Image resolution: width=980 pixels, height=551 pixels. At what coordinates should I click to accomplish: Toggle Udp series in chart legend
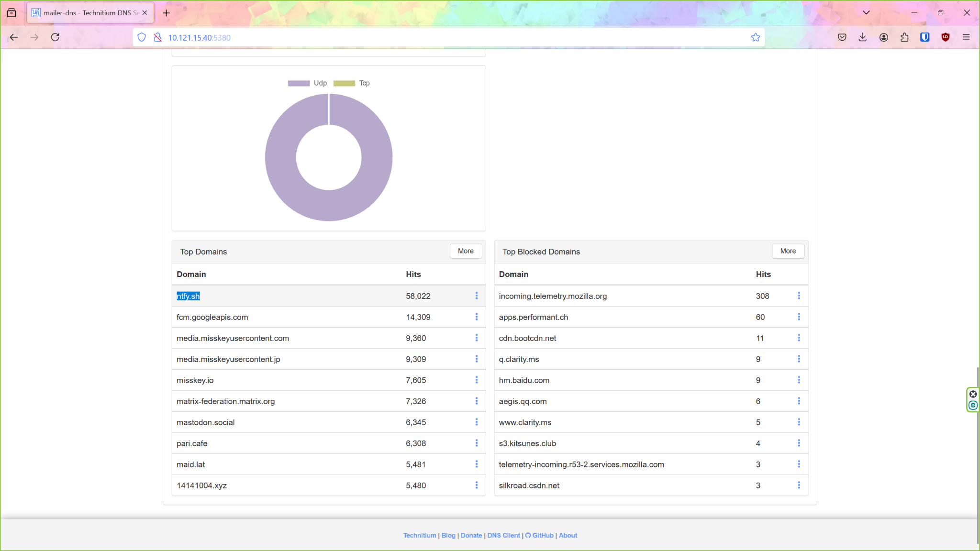coord(307,83)
